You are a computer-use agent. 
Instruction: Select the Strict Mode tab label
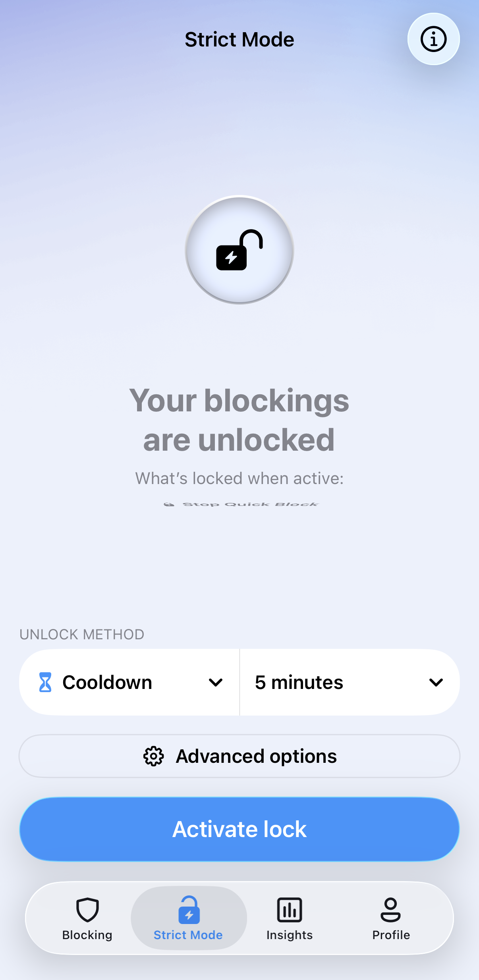[x=188, y=935]
